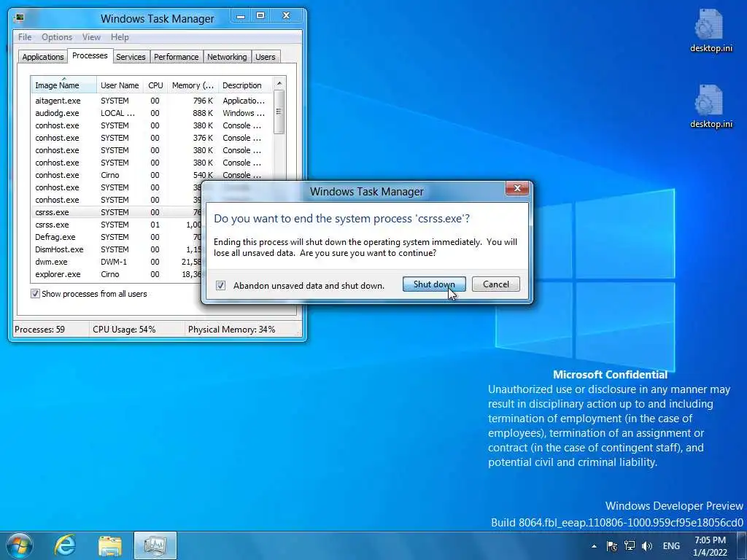Image resolution: width=747 pixels, height=560 pixels.
Task: Click 796 K memory value
Action: click(203, 101)
